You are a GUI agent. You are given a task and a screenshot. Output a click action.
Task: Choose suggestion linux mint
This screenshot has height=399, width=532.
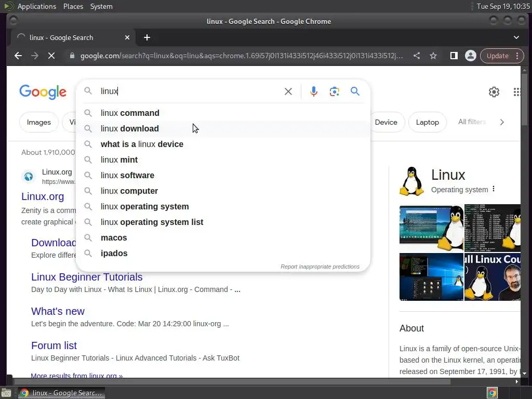(223, 160)
